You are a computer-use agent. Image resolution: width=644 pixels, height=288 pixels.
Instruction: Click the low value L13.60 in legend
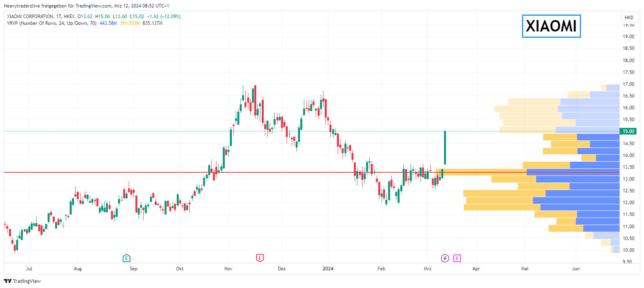point(120,17)
